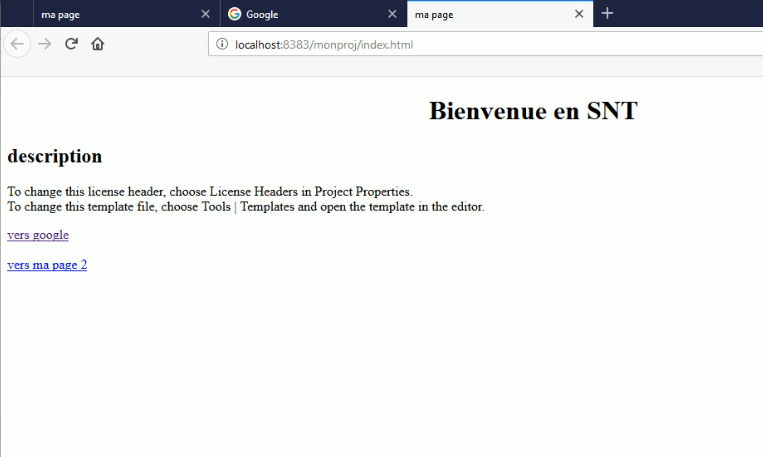The width and height of the screenshot is (763, 457).
Task: Switch to the Google tab
Action: click(300, 14)
